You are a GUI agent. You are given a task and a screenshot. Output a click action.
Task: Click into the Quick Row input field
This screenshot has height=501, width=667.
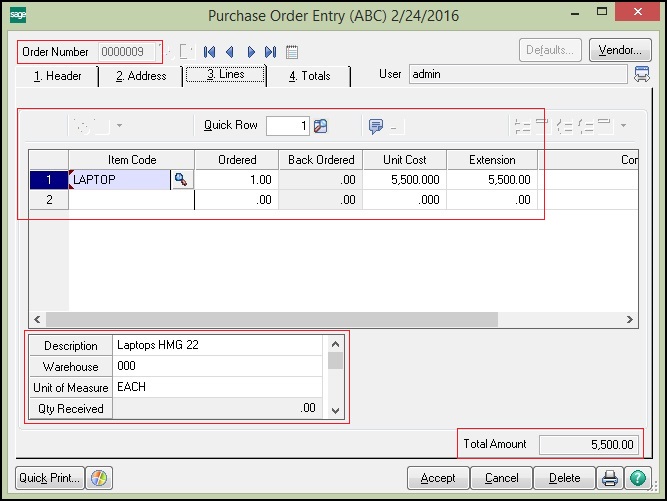click(287, 126)
